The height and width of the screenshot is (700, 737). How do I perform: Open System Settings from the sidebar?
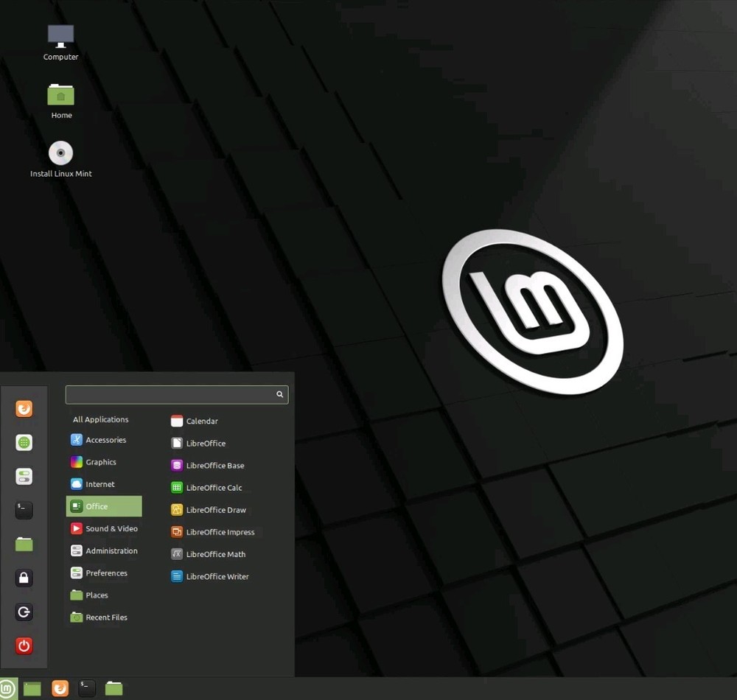[24, 476]
